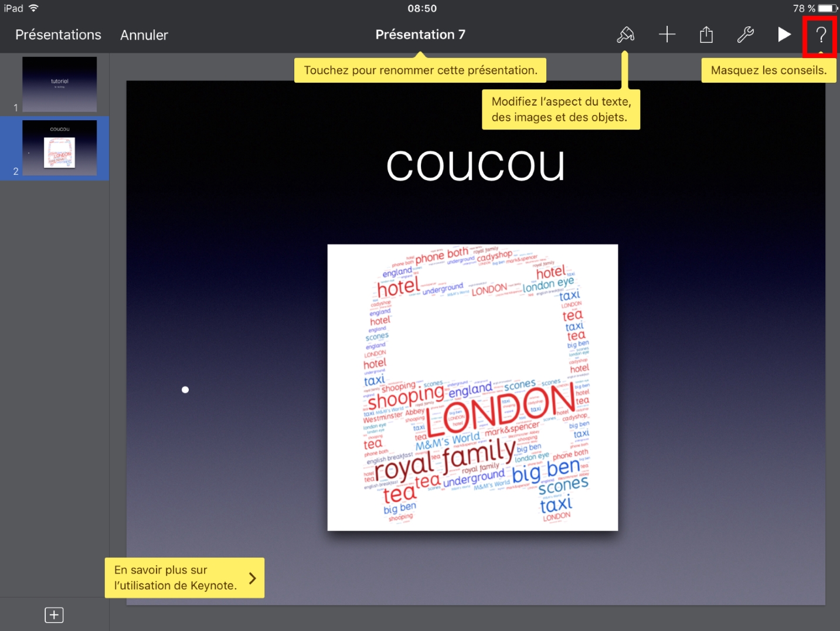Tap the Wi-Fi status icon
Screen dimensions: 840x631
33,8
